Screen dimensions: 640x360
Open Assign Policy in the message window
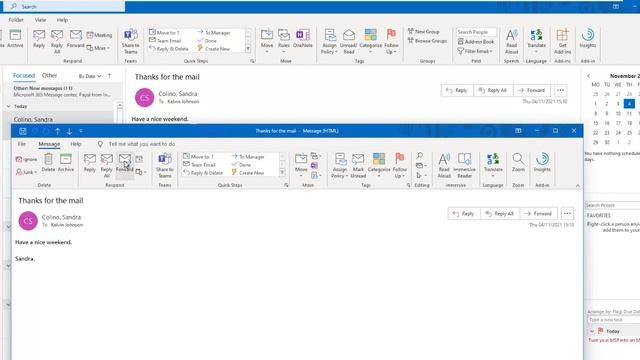(x=340, y=165)
